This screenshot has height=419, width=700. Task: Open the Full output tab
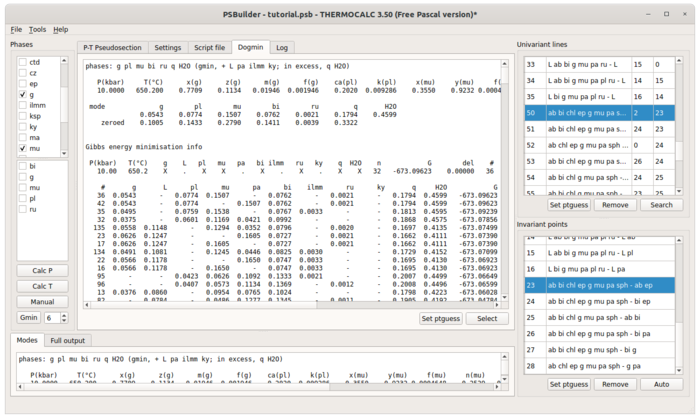click(67, 340)
